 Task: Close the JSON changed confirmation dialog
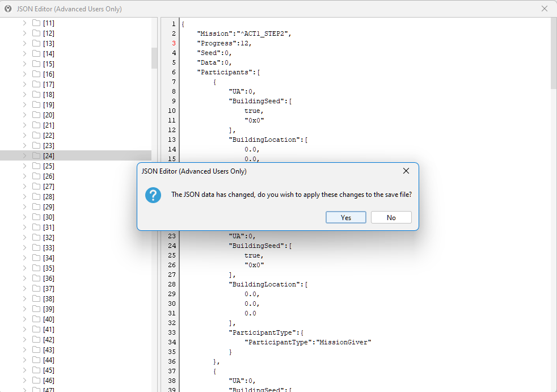pos(406,171)
